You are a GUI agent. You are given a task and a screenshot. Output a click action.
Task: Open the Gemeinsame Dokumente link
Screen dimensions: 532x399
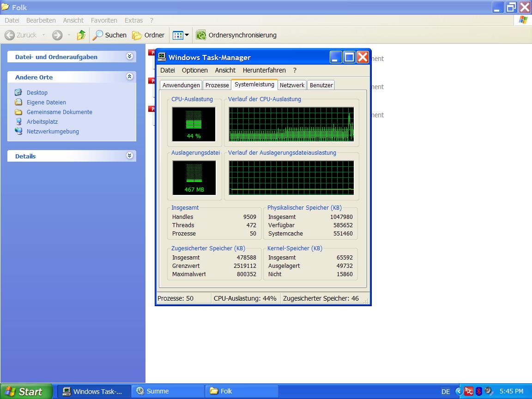pyautogui.click(x=60, y=112)
